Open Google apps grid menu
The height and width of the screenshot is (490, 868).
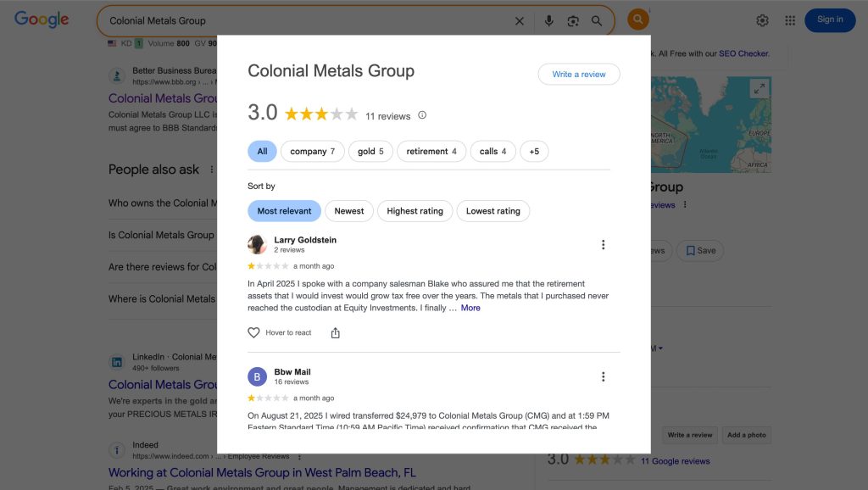[790, 20]
